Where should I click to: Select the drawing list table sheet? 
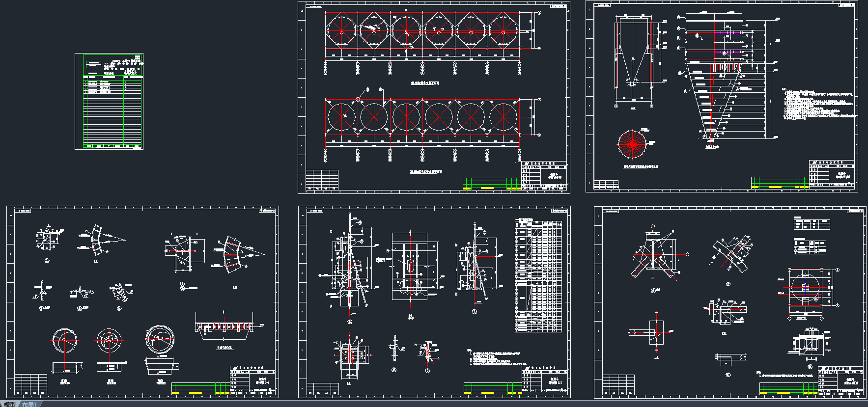tap(109, 101)
